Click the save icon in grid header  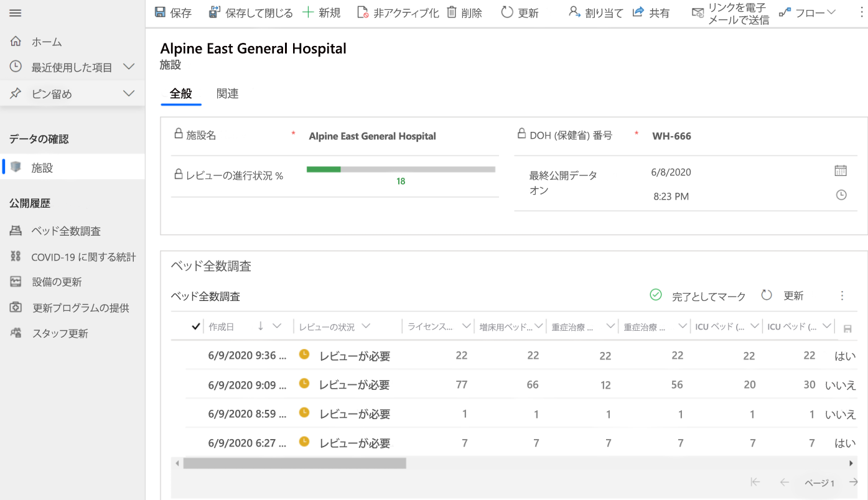[x=847, y=328]
